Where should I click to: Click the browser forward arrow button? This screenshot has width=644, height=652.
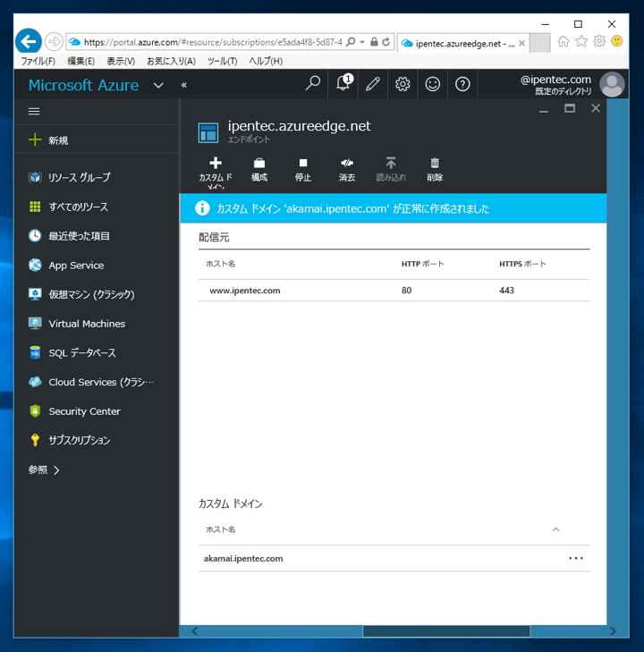pos(54,41)
